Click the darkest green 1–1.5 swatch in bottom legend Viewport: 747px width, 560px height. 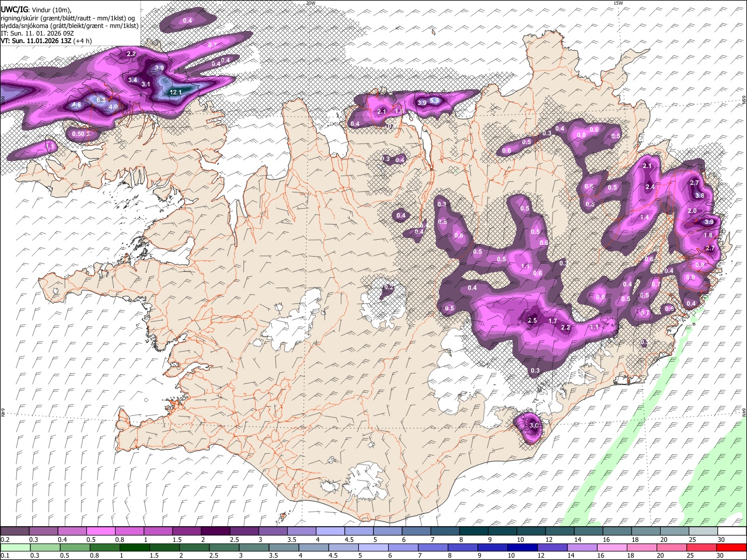(x=134, y=548)
